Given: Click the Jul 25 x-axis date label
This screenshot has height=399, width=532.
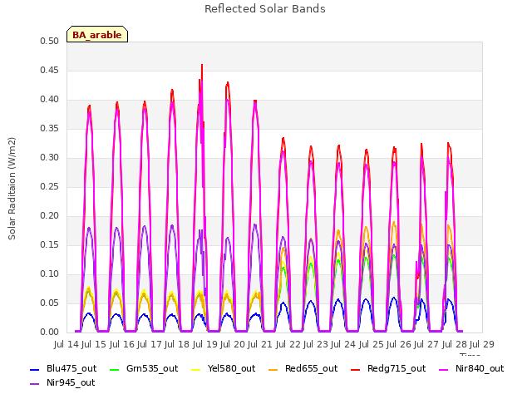Looking at the screenshot, I should [372, 345].
